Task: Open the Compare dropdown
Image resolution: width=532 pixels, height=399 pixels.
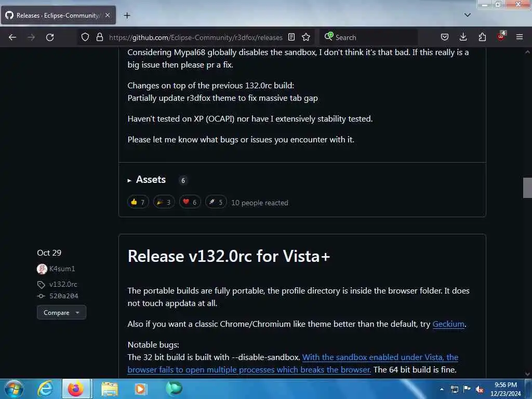Action: [x=61, y=312]
